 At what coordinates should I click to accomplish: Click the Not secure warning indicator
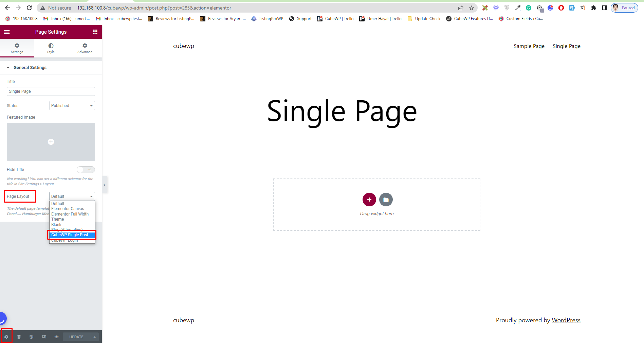[x=56, y=8]
